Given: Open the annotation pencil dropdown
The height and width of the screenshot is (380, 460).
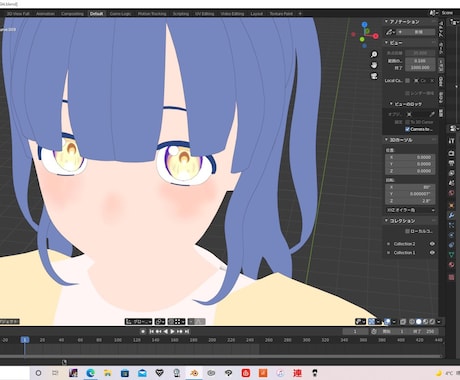Looking at the screenshot, I should (x=390, y=32).
